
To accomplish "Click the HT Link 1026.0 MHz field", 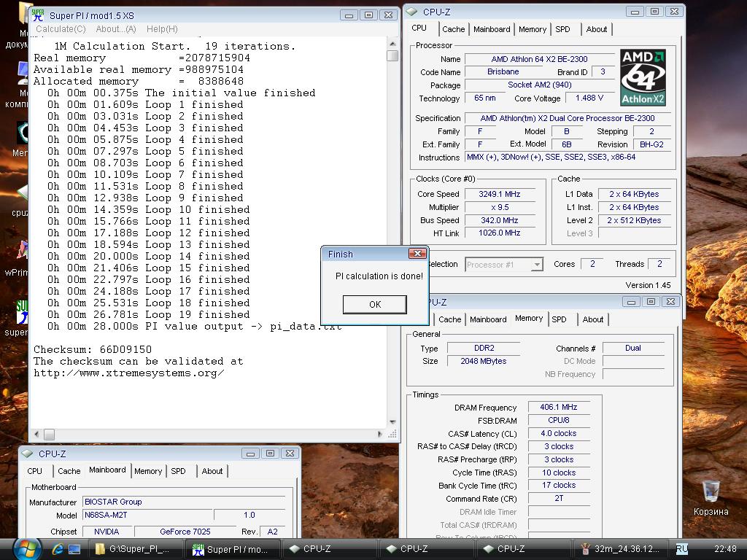I will (x=499, y=233).
